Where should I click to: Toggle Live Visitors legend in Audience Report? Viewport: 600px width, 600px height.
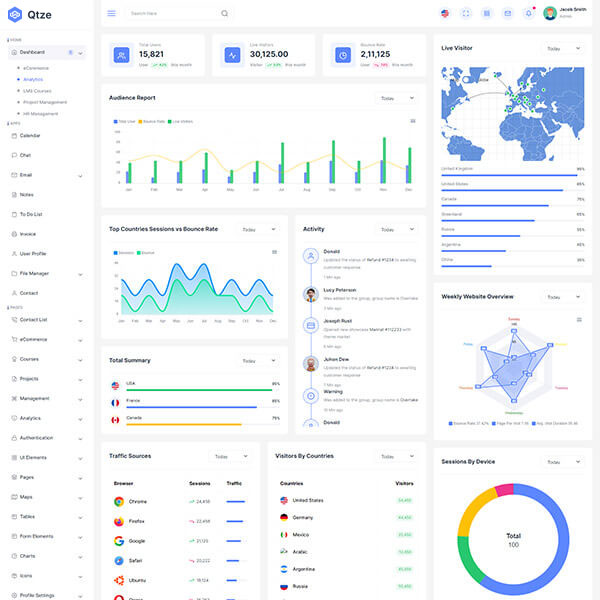coord(181,121)
